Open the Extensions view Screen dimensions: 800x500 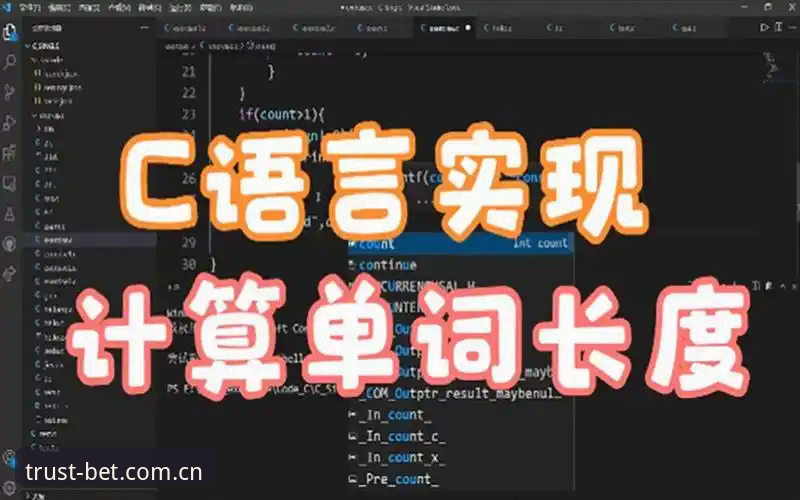(9, 153)
